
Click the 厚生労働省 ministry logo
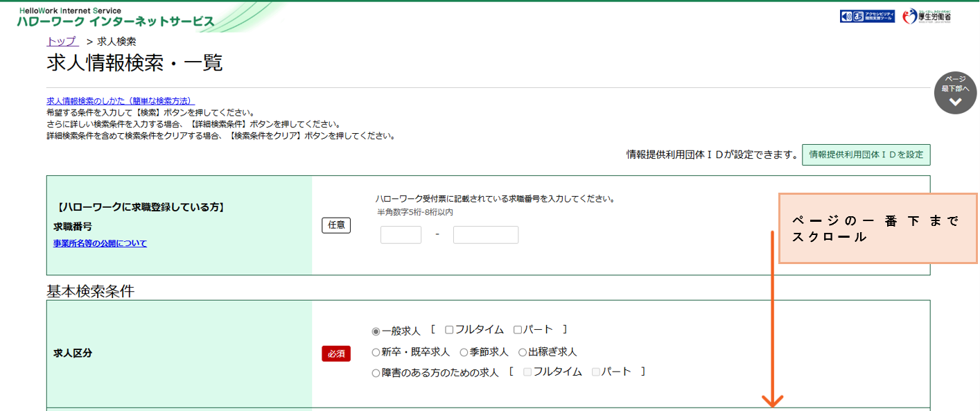click(927, 17)
